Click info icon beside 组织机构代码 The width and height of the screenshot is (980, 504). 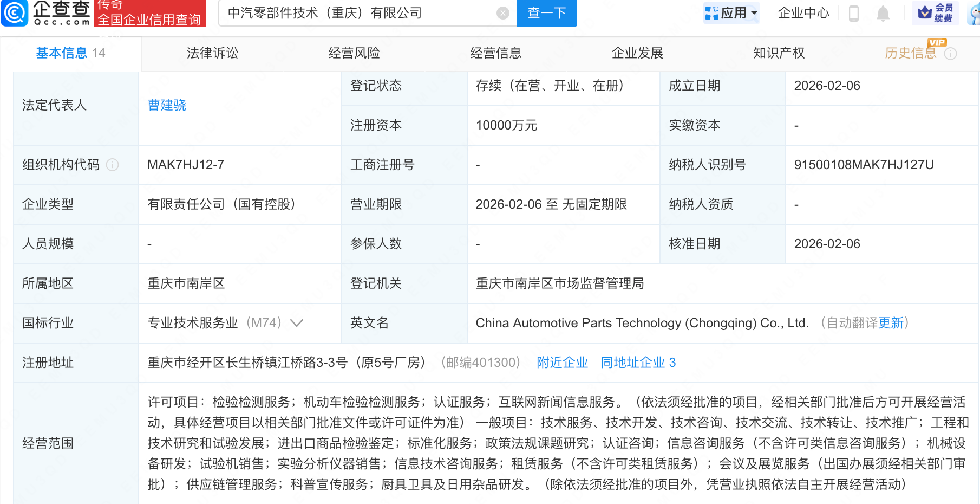113,165
